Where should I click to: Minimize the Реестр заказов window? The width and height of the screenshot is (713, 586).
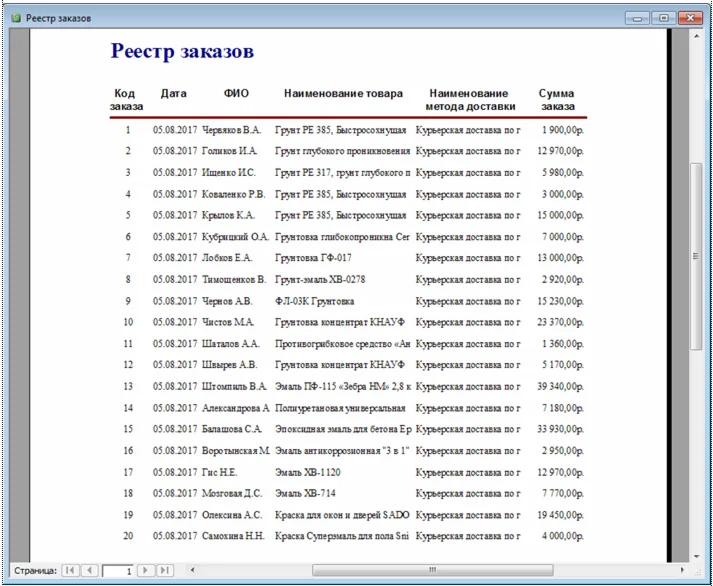(x=637, y=18)
